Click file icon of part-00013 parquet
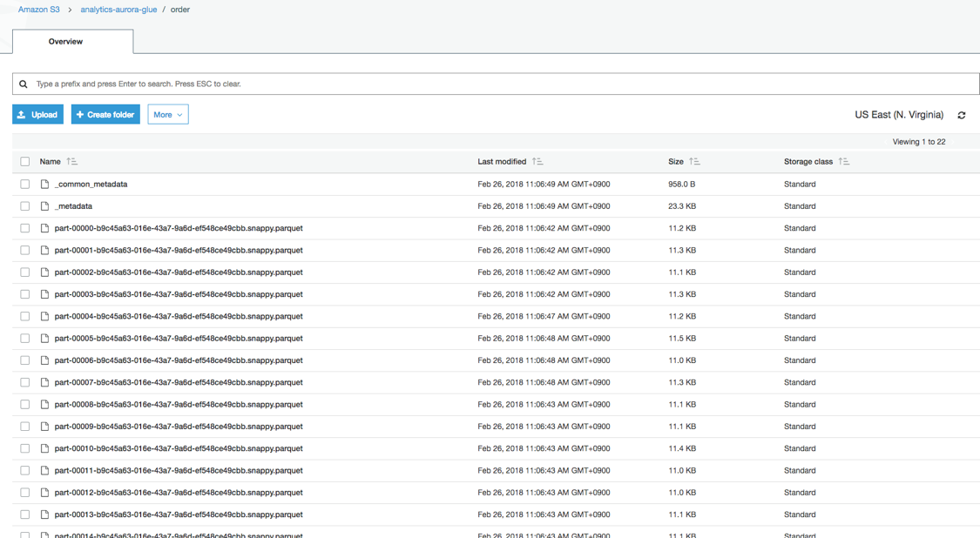Image resolution: width=980 pixels, height=538 pixels. click(x=44, y=514)
